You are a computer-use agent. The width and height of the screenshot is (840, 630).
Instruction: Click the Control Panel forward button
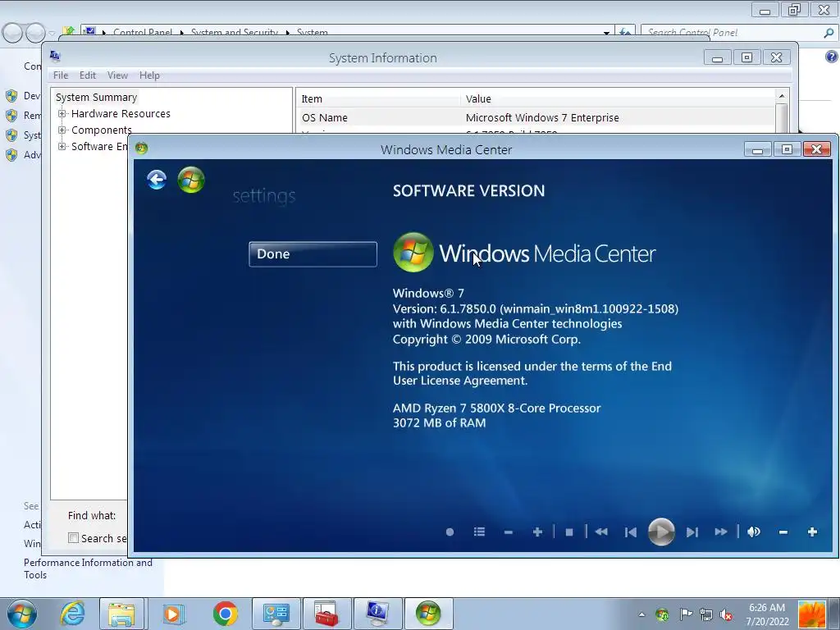tap(35, 33)
